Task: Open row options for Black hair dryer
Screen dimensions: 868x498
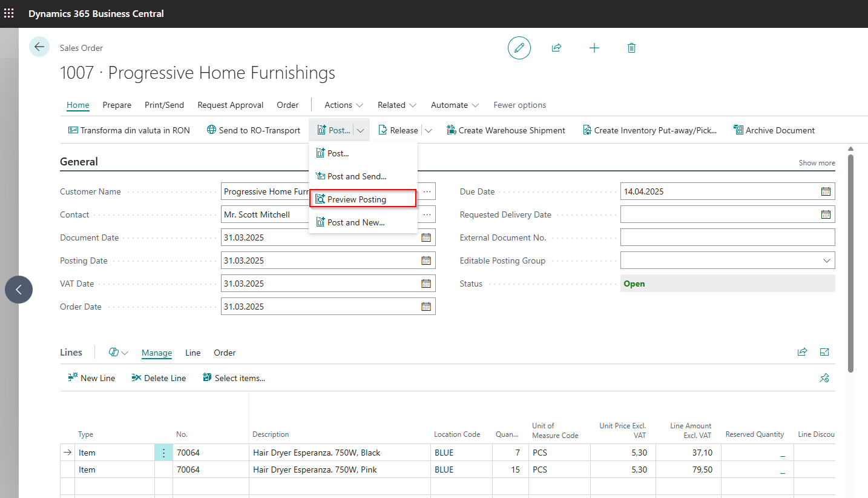Action: 163,453
